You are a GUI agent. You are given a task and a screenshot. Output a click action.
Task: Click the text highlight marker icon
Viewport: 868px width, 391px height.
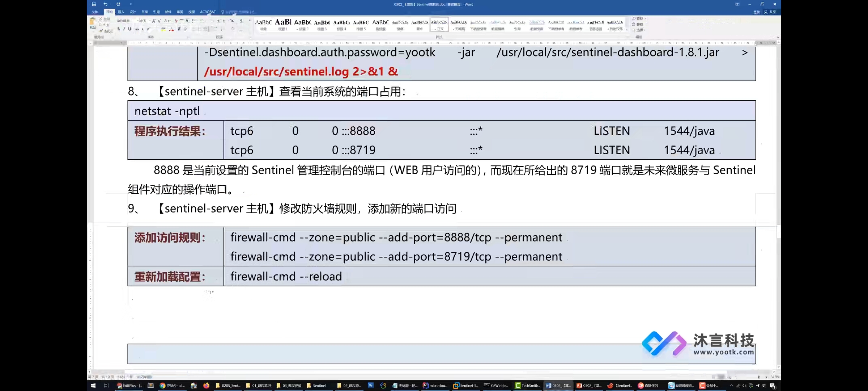tap(163, 29)
